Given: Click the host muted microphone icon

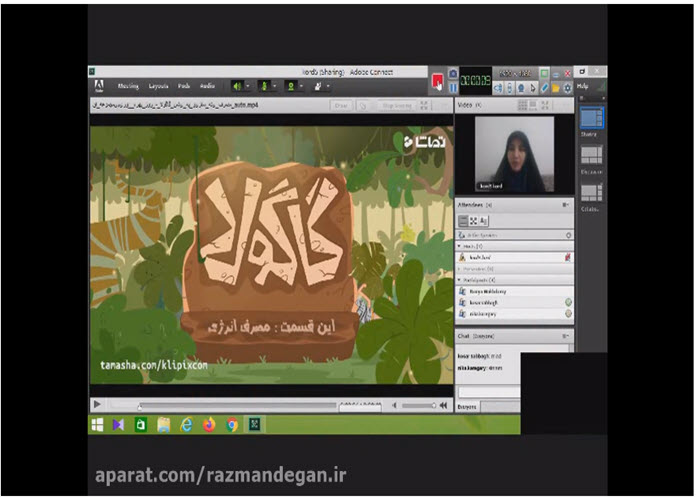Looking at the screenshot, I should (x=567, y=257).
